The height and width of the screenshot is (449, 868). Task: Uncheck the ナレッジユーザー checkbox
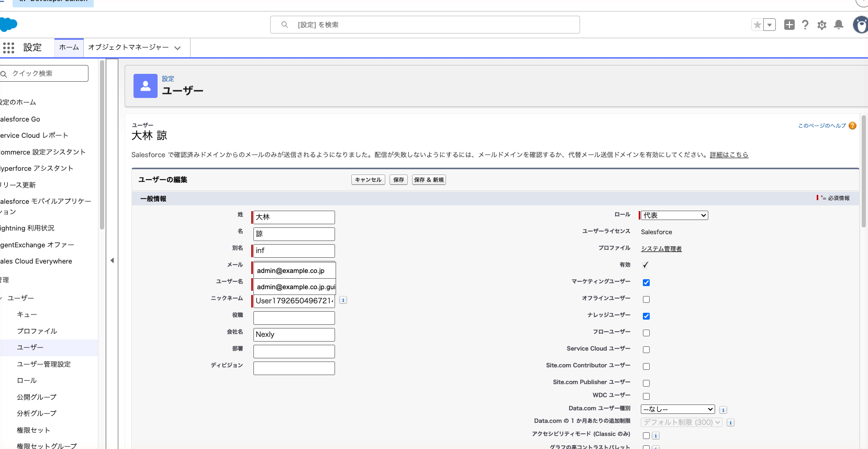646,316
